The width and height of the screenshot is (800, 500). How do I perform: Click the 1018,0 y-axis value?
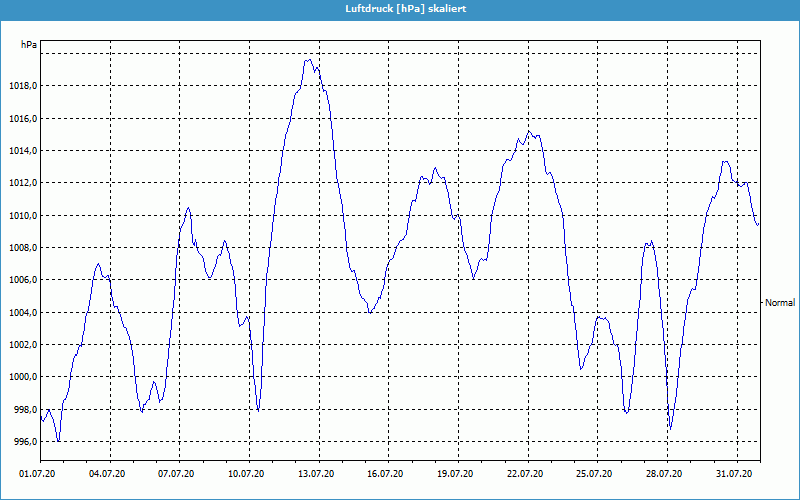point(23,86)
